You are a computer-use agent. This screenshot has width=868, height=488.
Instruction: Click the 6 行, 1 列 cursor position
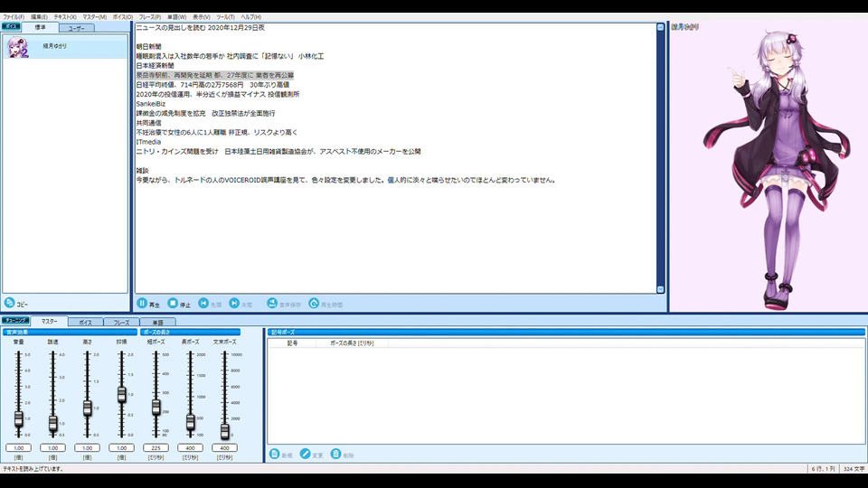click(x=823, y=469)
